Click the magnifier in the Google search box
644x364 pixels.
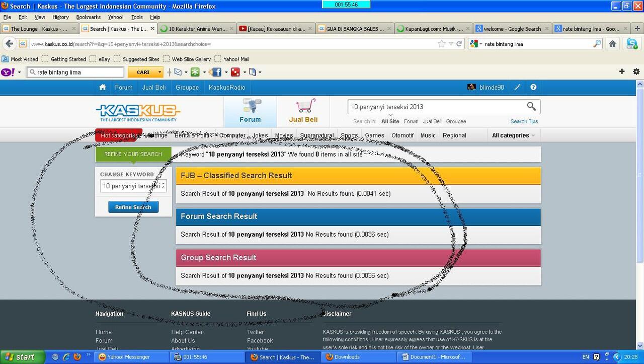coord(597,44)
